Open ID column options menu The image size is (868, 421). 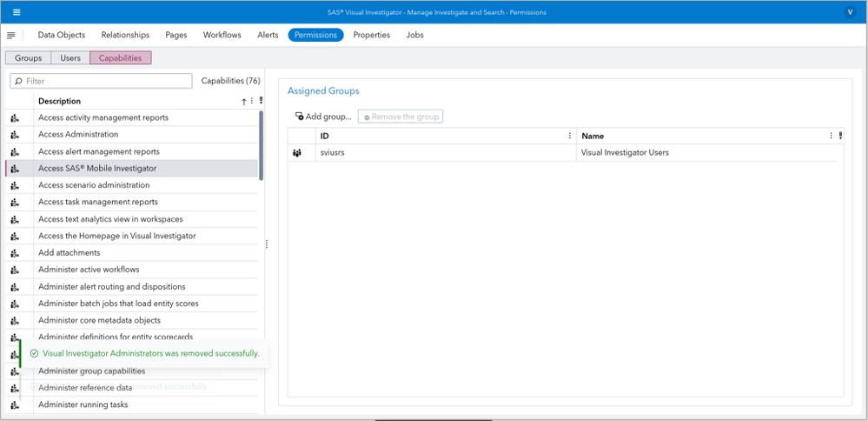click(x=570, y=136)
